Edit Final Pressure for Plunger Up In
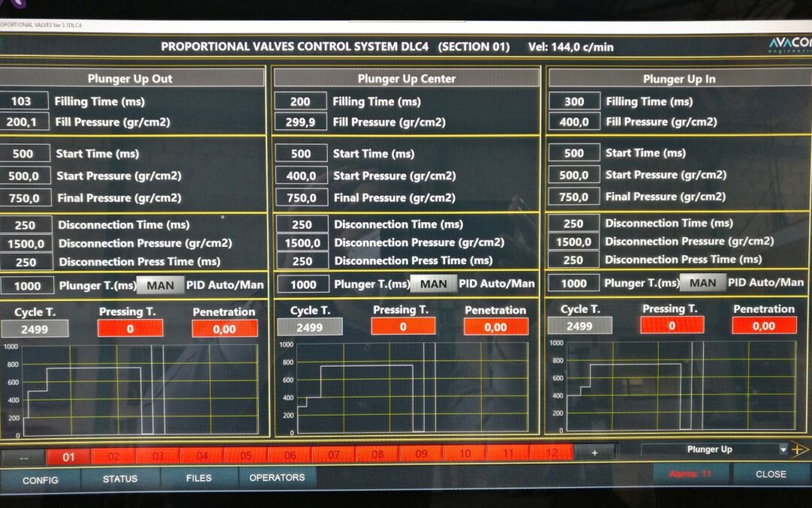 pos(574,196)
